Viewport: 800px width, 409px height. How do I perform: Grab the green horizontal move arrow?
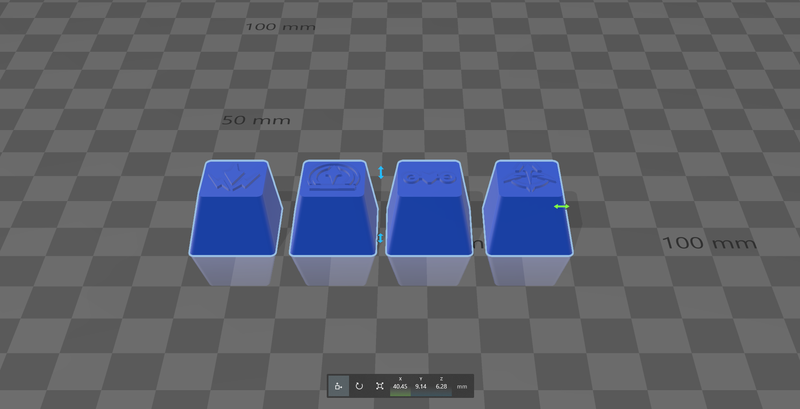562,207
